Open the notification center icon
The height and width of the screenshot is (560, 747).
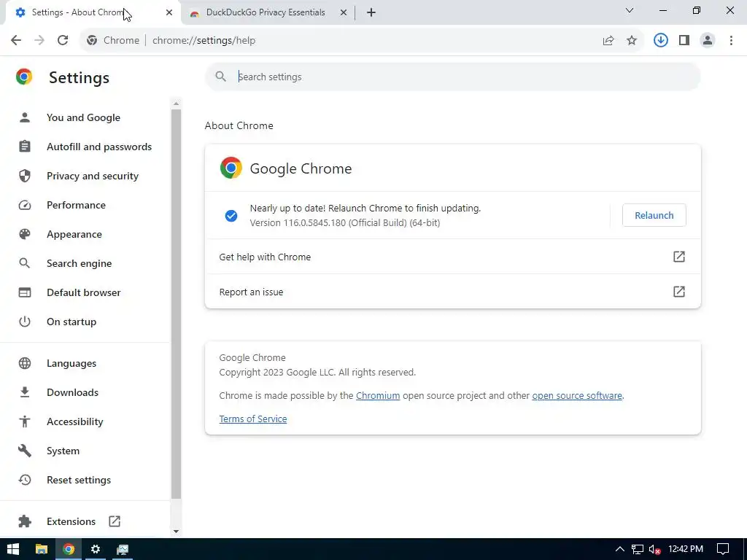click(x=723, y=549)
